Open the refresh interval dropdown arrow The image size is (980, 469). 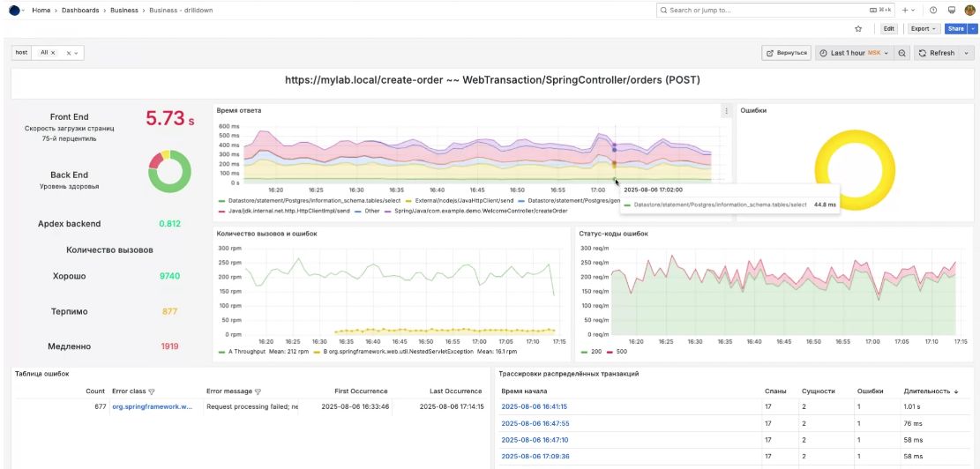coord(966,53)
